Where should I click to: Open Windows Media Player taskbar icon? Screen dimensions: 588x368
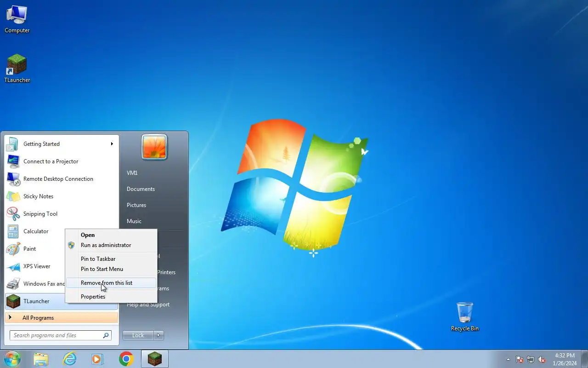[x=98, y=359]
